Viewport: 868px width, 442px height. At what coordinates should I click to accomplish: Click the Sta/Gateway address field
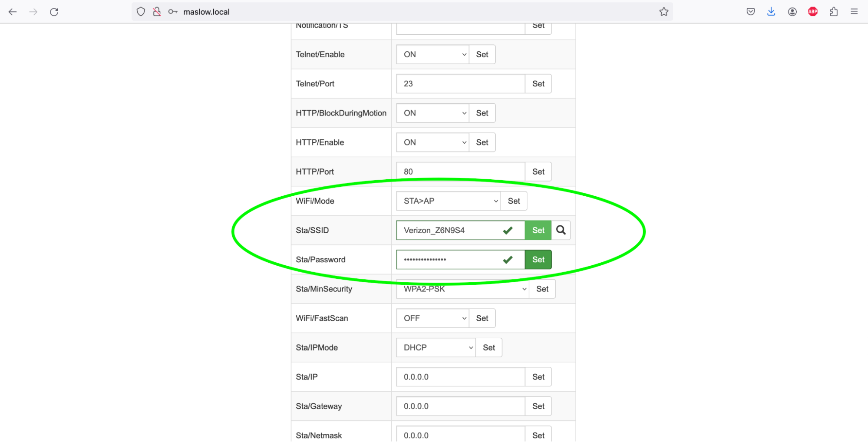point(461,406)
